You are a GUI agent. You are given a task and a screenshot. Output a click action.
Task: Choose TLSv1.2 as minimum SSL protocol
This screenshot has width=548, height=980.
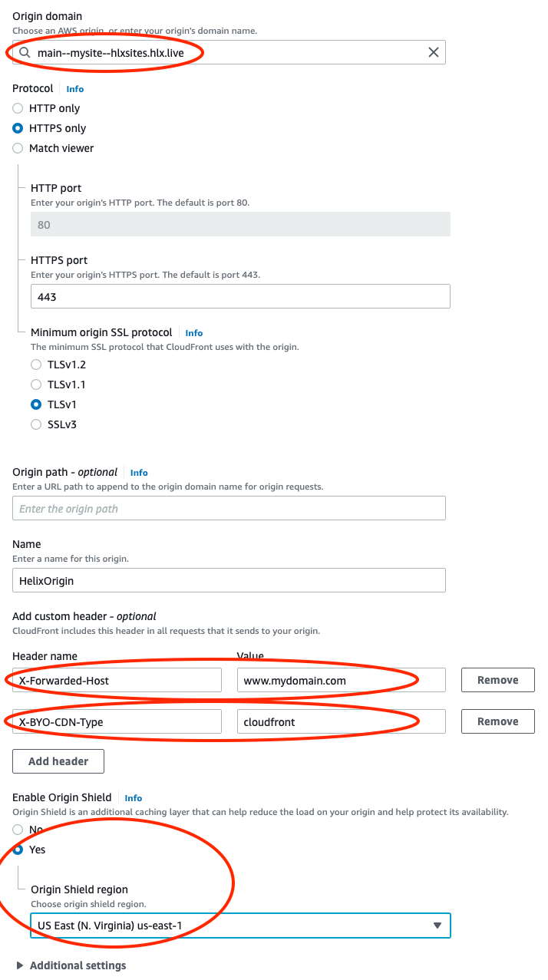tap(36, 365)
